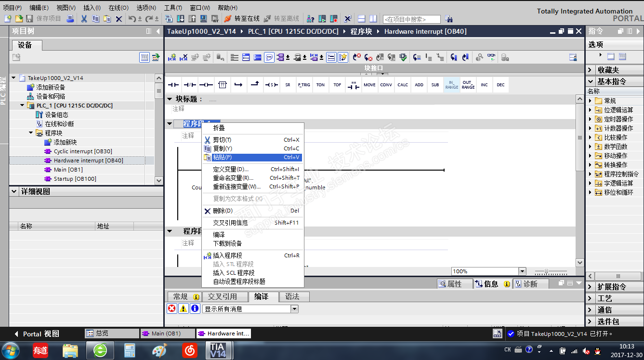The image size is (644, 360).
Task: Click the Upload from device toolbar icon
Action: click(192, 19)
